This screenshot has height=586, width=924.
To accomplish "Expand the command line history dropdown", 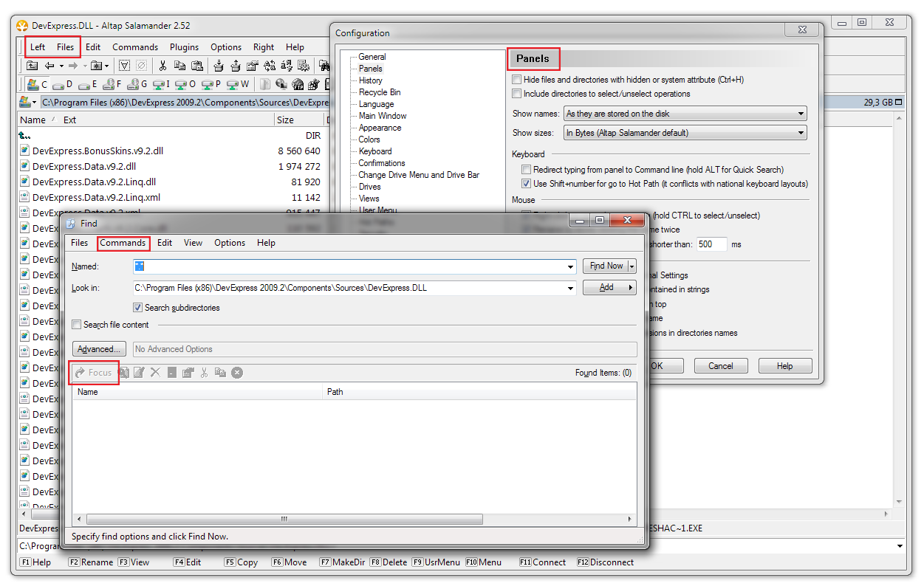I will point(899,546).
